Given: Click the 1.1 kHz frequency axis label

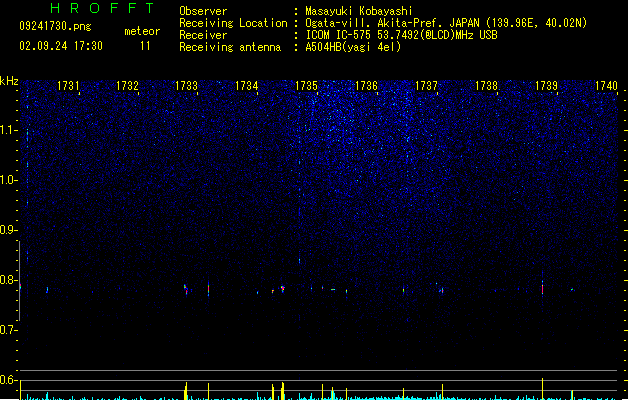Looking at the screenshot, I should click(8, 130).
